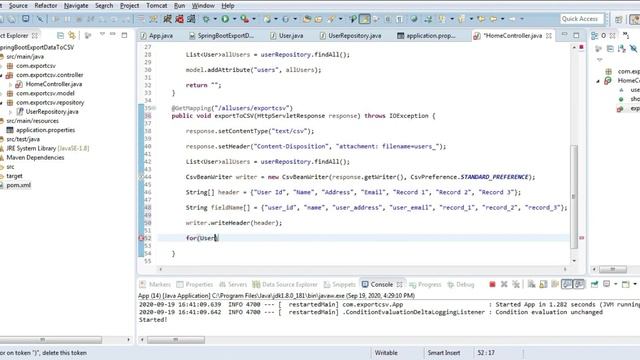Open the Run configurations dropdown arrow
640x360 pixels.
click(234, 19)
